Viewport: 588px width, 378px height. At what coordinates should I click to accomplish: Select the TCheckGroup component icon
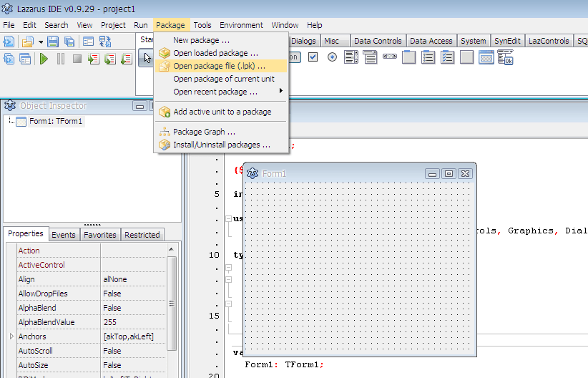pos(447,57)
